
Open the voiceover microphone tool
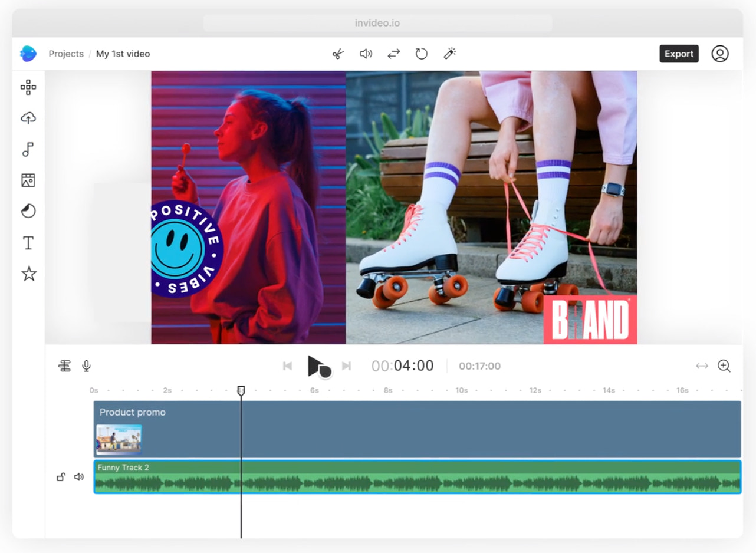tap(86, 366)
